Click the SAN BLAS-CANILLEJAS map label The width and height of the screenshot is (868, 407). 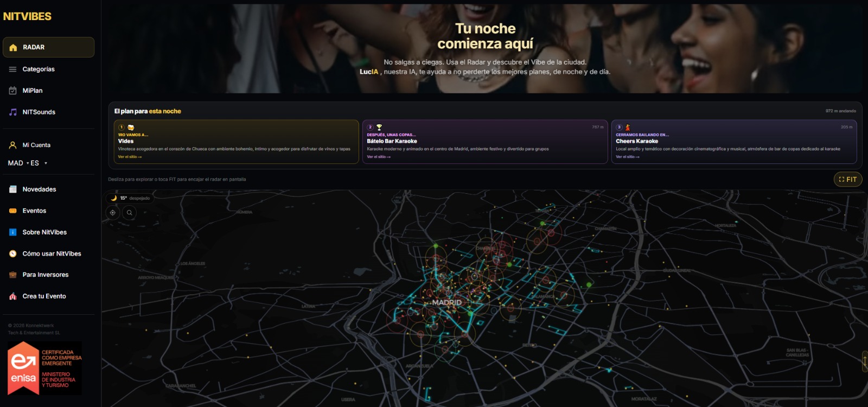coord(797,353)
